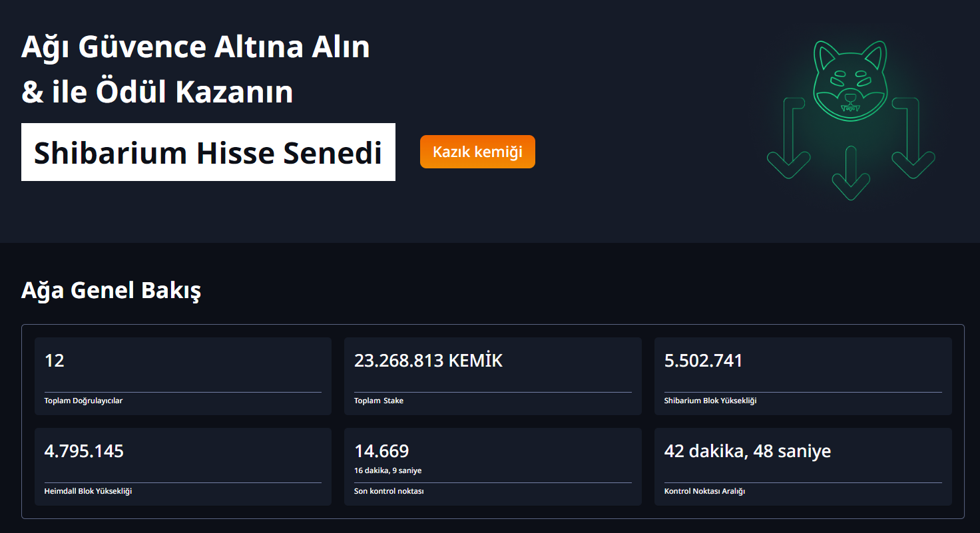The image size is (980, 533).
Task: Click the green Shiba Inu logo artwork
Action: pos(850,113)
